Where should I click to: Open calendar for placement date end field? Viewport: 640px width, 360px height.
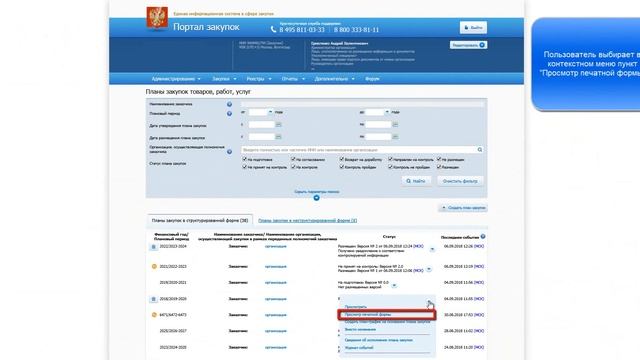[x=395, y=137]
